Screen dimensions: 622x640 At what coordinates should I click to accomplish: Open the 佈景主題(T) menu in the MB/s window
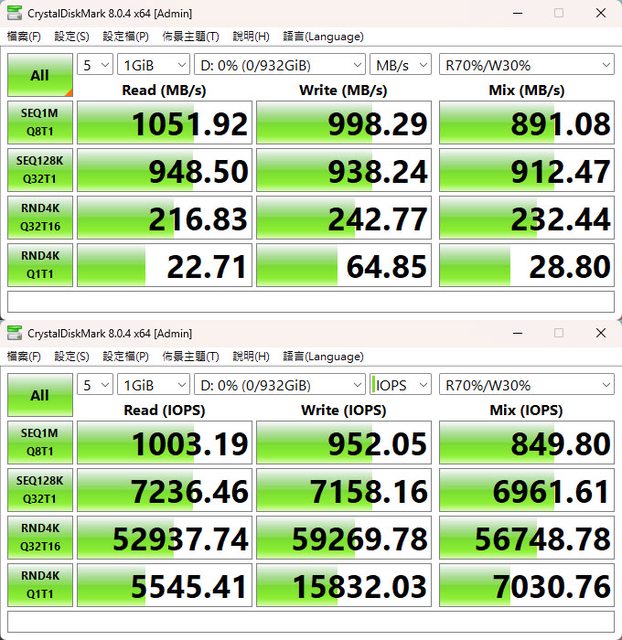pos(190,37)
